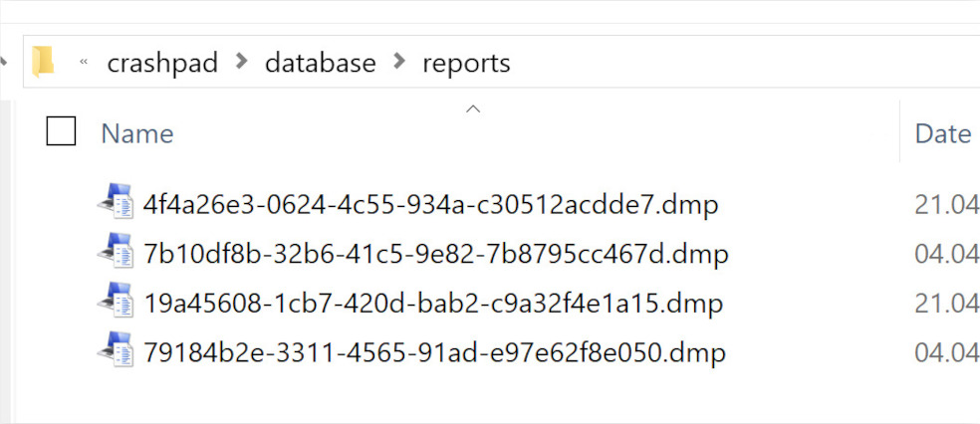980x424 pixels.
Task: Sort files by the Date column header
Action: 942,133
